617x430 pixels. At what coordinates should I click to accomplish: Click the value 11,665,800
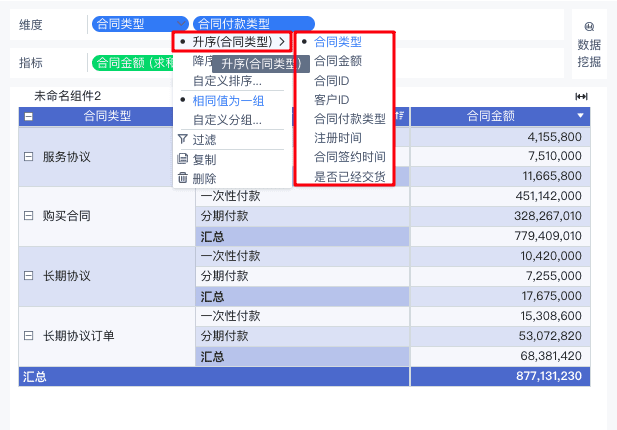[x=552, y=175]
